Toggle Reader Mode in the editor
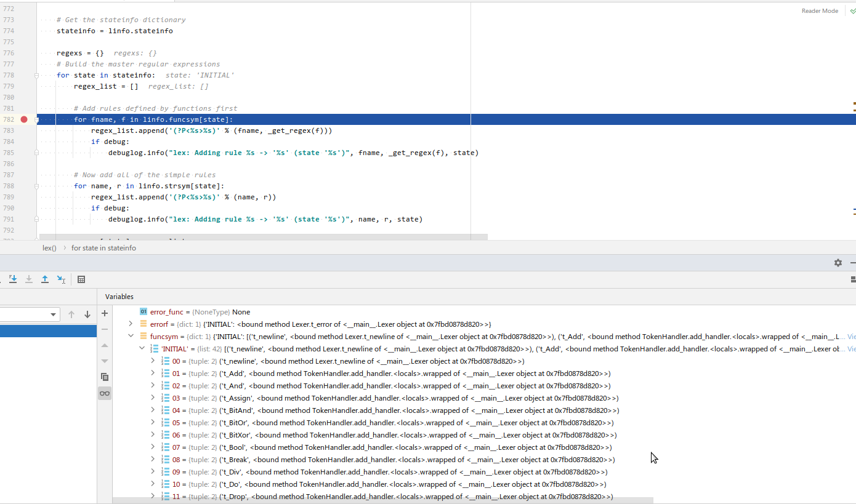This screenshot has height=504, width=856. 820,10
